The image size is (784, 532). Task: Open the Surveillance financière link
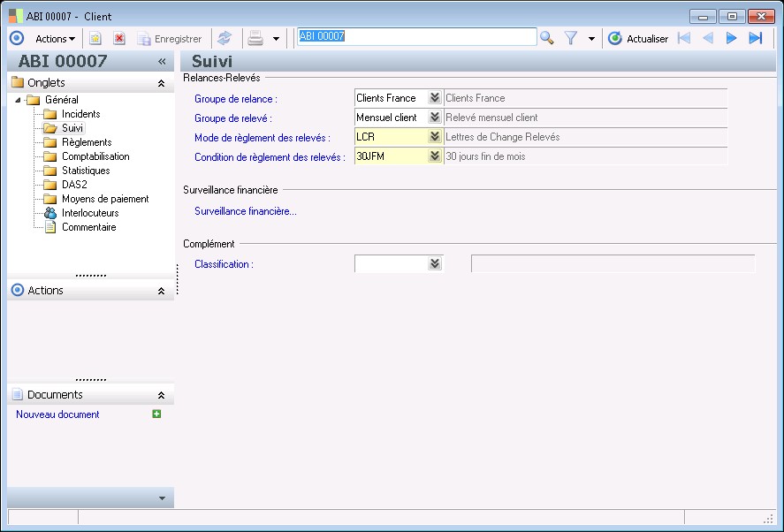(x=246, y=211)
